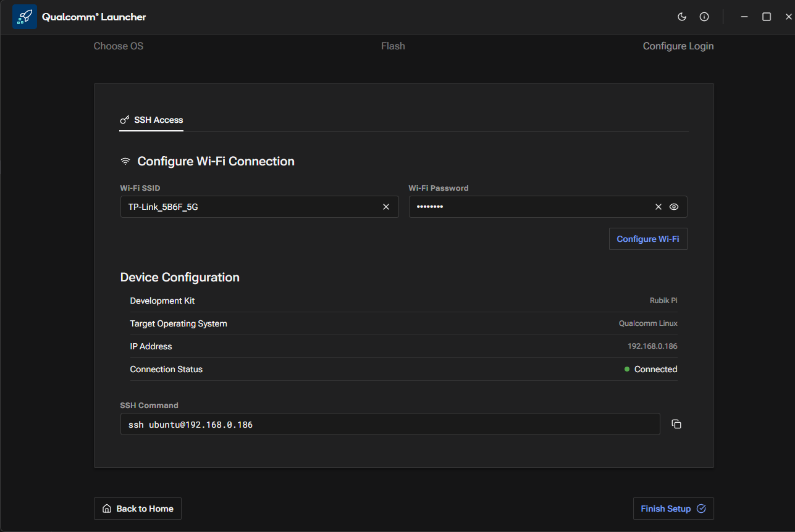
Task: Clear the Wi-Fi SSID field with X
Action: [386, 207]
